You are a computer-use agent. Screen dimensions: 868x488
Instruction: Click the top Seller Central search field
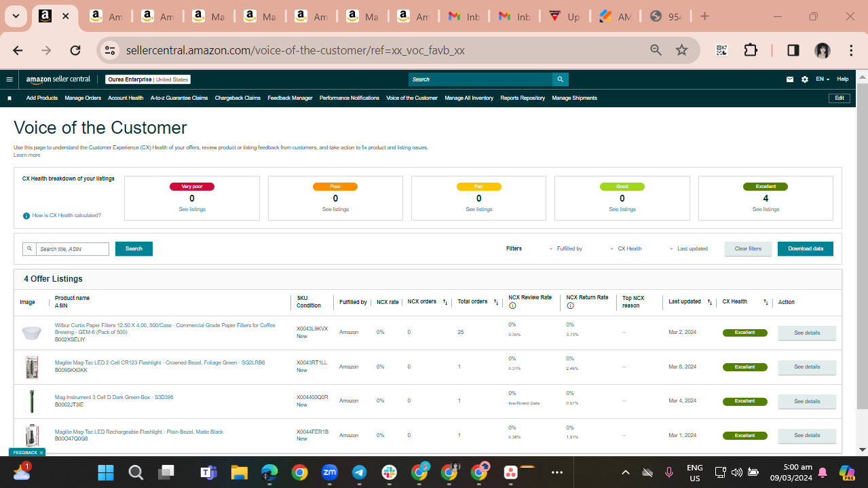click(480, 79)
